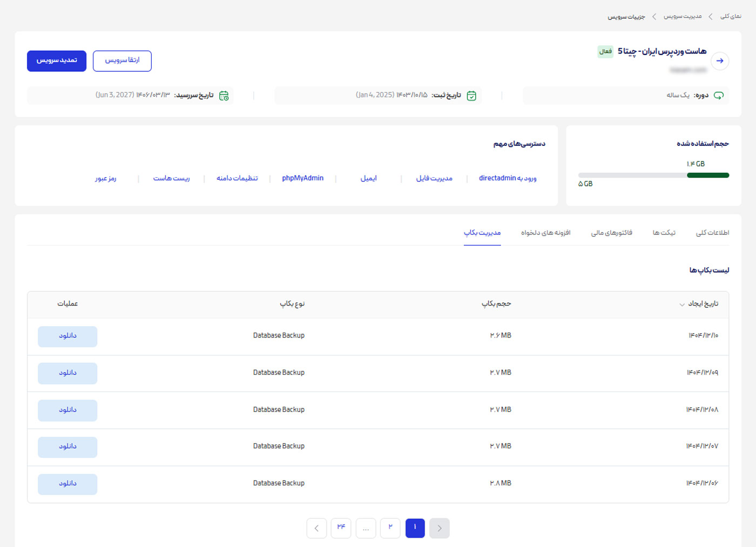The height and width of the screenshot is (547, 756).
Task: Download the 2.8 MB backup
Action: coord(67,484)
